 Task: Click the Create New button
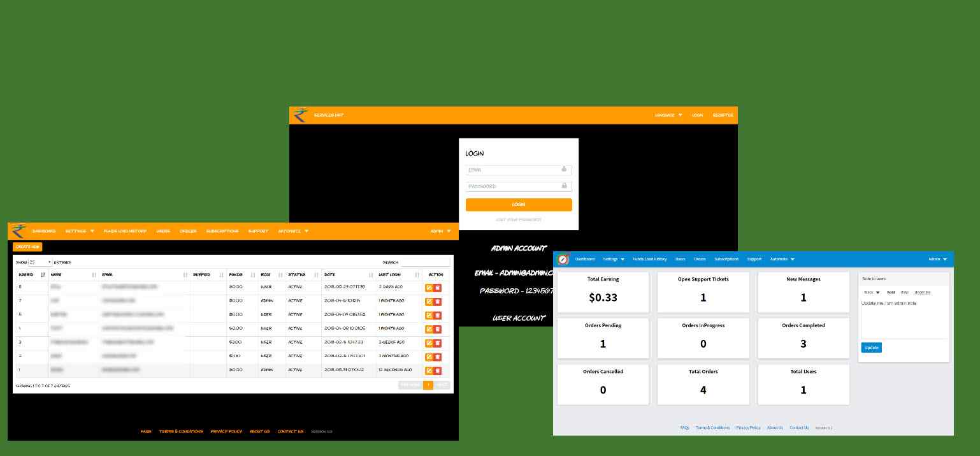click(x=27, y=247)
